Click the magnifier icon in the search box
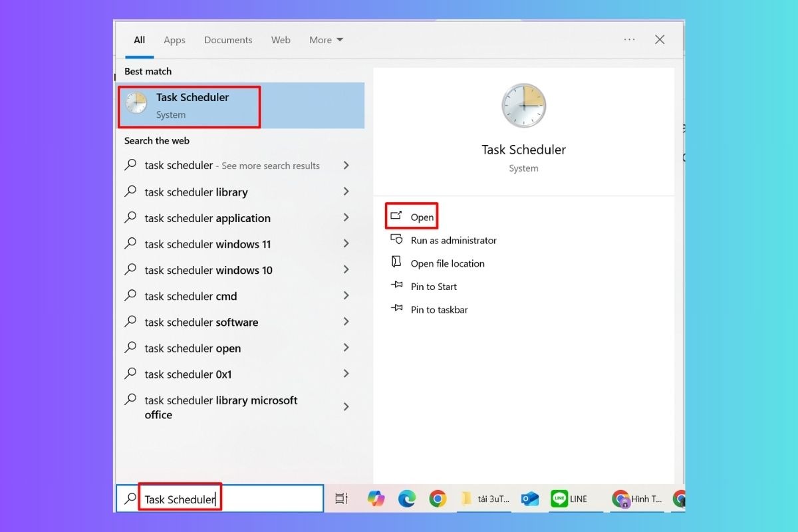This screenshot has width=798, height=532. (x=131, y=498)
